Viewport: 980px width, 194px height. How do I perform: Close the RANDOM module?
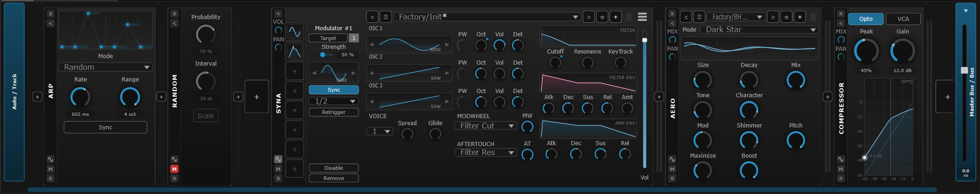174,14
